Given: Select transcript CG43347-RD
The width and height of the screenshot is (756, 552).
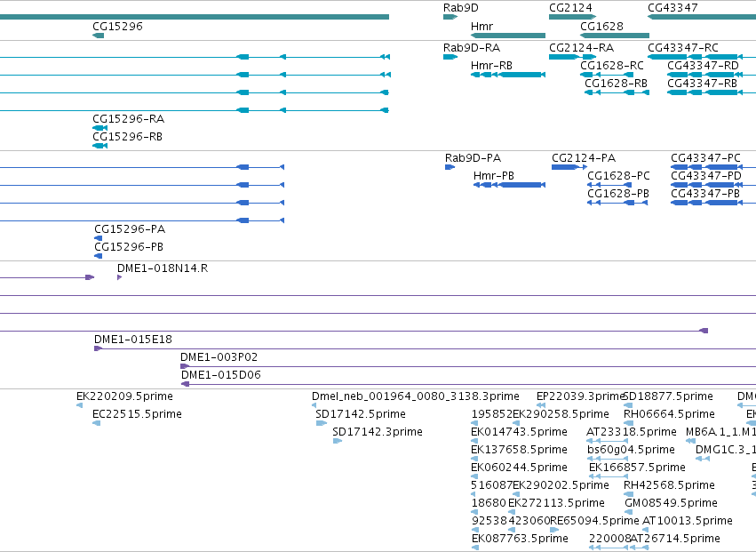Looking at the screenshot, I should click(703, 66).
